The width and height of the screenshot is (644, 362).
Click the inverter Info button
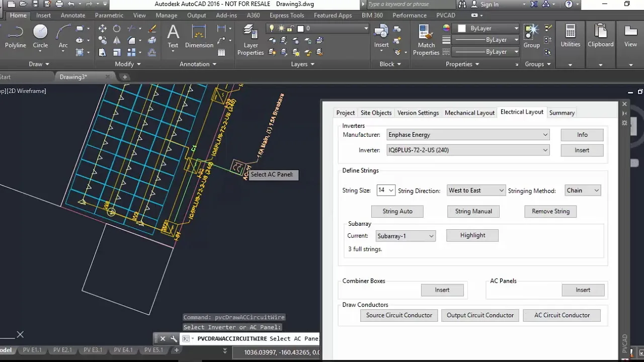582,135
